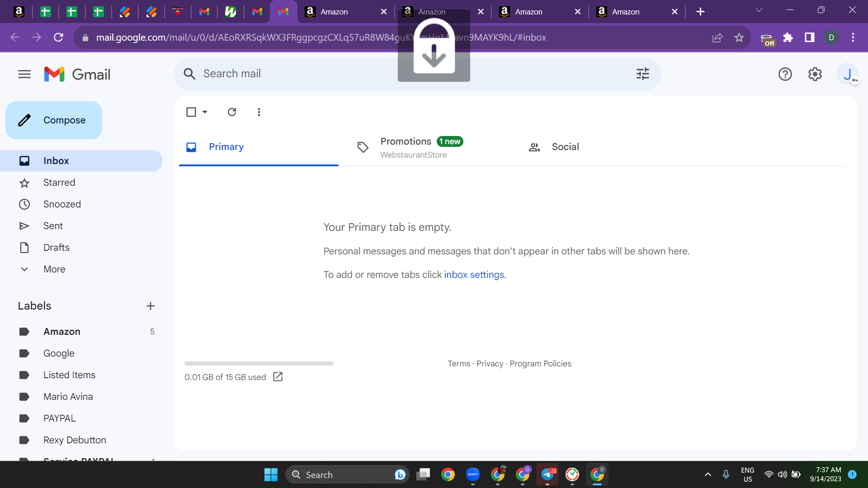868x488 pixels.
Task: Share this page from the address bar
Action: (717, 38)
